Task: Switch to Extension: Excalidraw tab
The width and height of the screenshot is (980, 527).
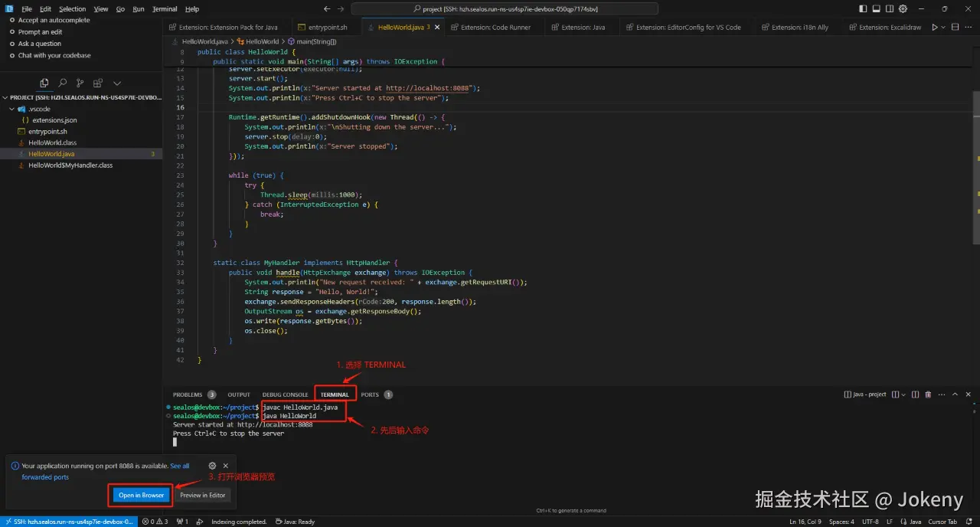Action: pos(884,27)
